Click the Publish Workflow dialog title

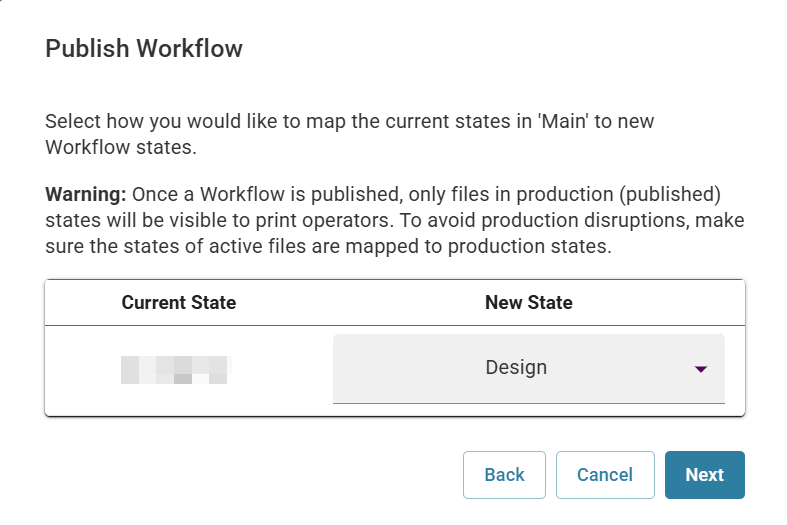pos(144,49)
